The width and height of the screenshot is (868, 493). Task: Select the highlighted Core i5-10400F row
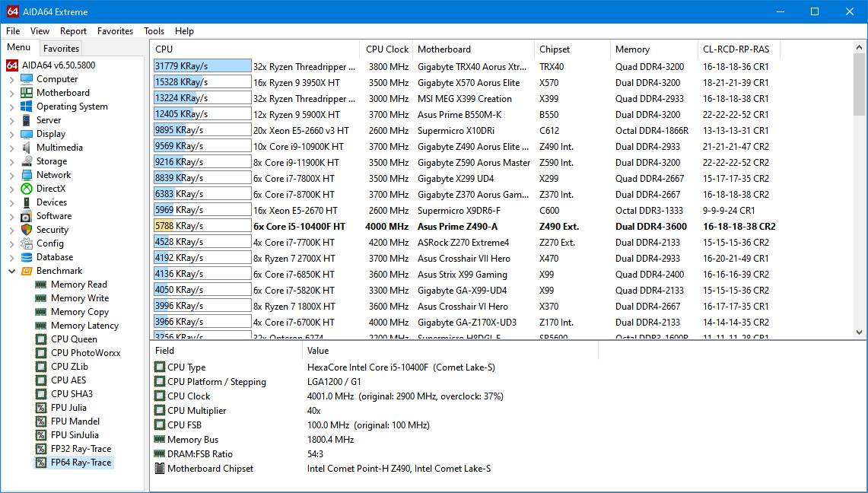point(299,226)
